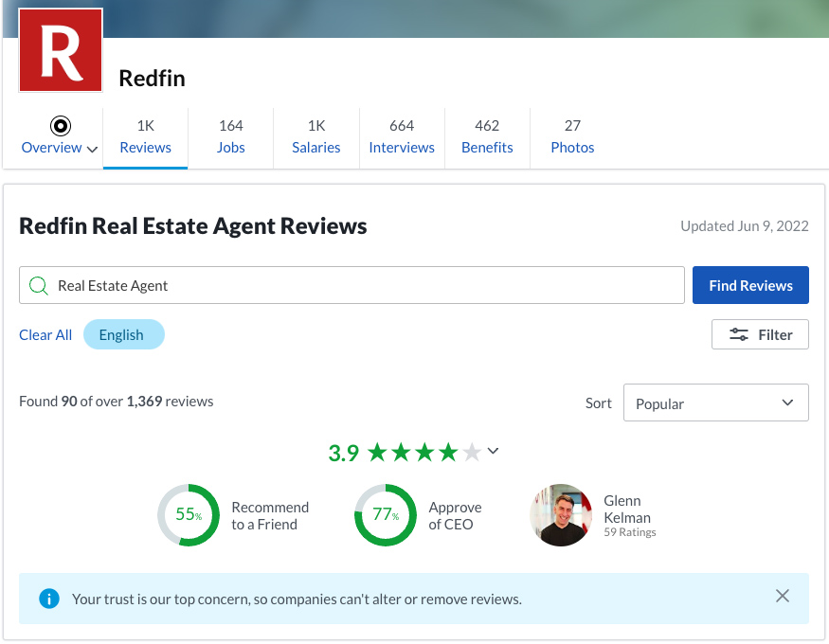
Task: Click the star rating display
Action: click(424, 453)
